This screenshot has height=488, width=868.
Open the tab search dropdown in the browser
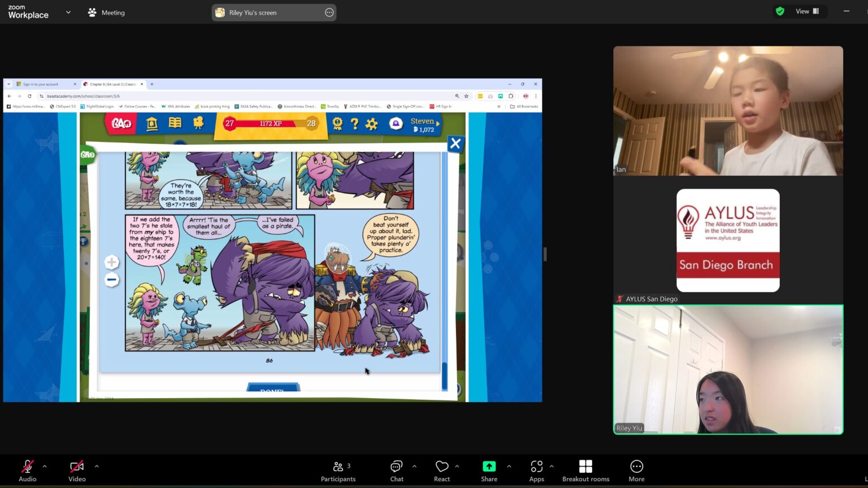(x=8, y=84)
